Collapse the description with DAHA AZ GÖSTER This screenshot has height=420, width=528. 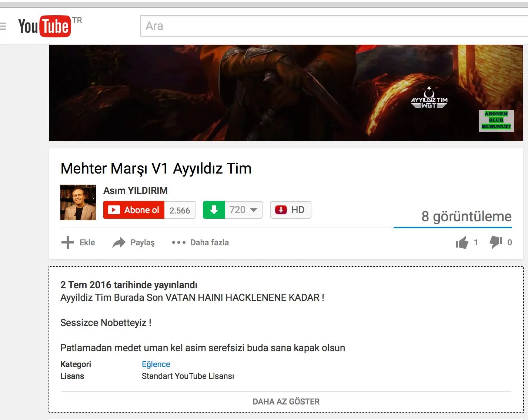coord(286,401)
